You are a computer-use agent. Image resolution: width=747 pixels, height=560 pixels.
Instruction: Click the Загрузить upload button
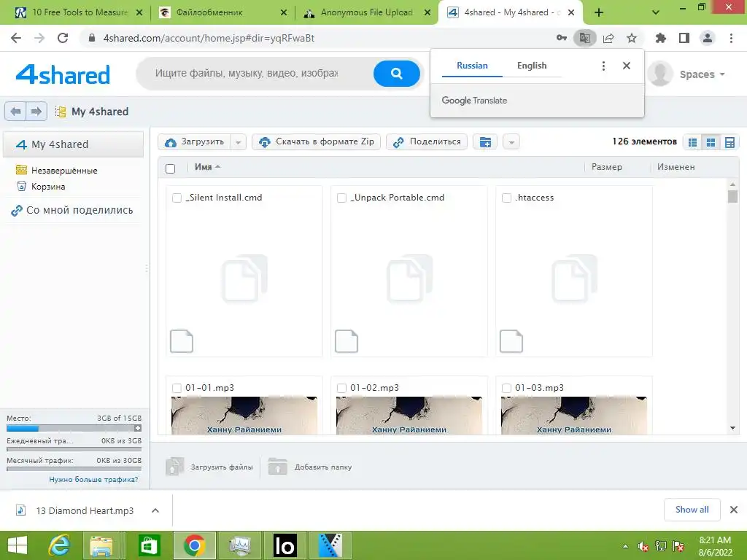tap(195, 142)
